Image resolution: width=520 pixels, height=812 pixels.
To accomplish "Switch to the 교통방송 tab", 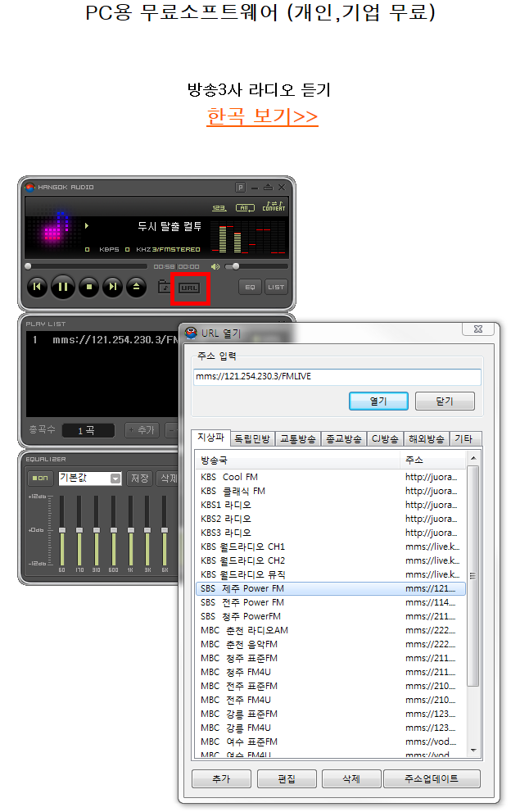I will [298, 439].
